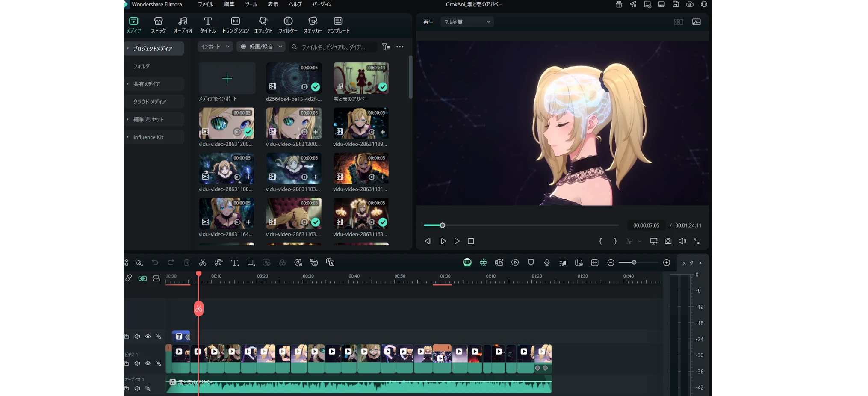
Task: Click the redo arrow in timeline toolbar
Action: 171,263
